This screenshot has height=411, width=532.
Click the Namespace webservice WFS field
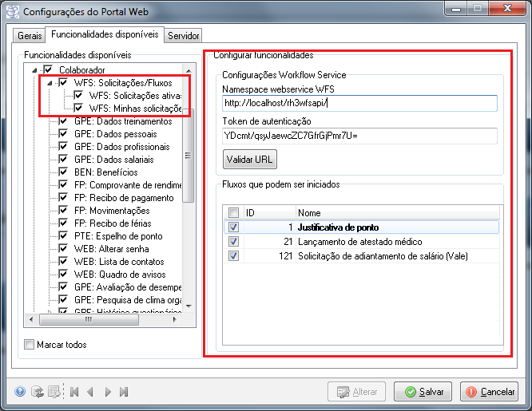(x=359, y=103)
